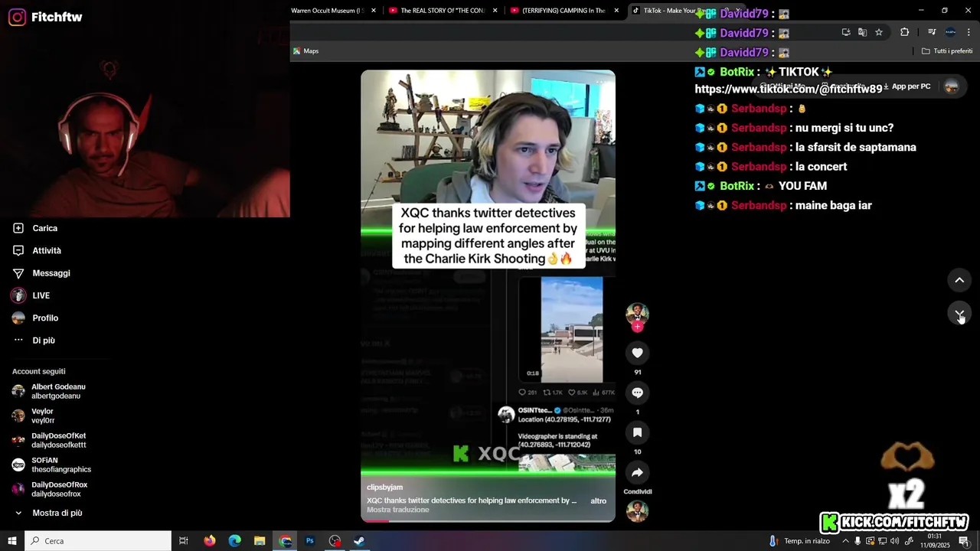This screenshot has height=551, width=980.
Task: Save video with the bookmark icon
Action: 637,432
